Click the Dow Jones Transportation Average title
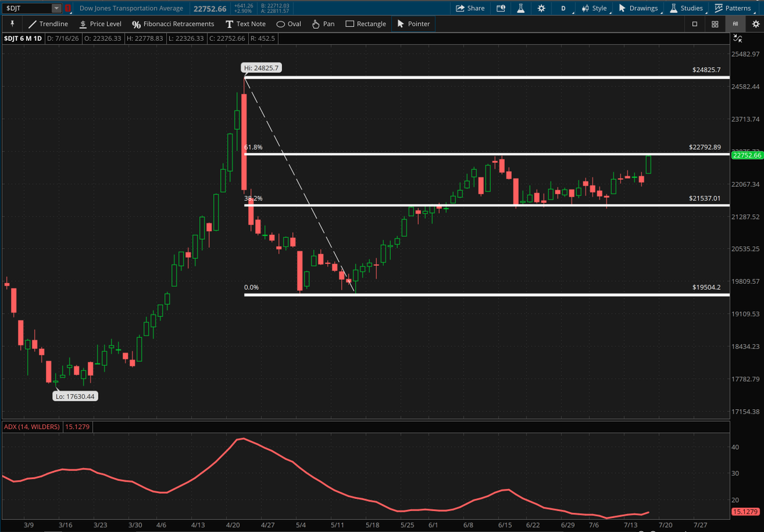This screenshot has width=764, height=532. tap(131, 8)
